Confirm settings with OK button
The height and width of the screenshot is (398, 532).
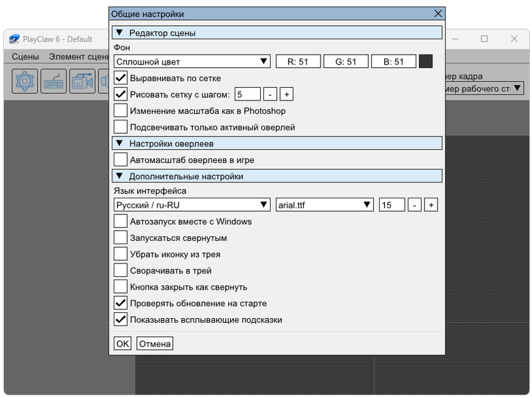(x=122, y=343)
